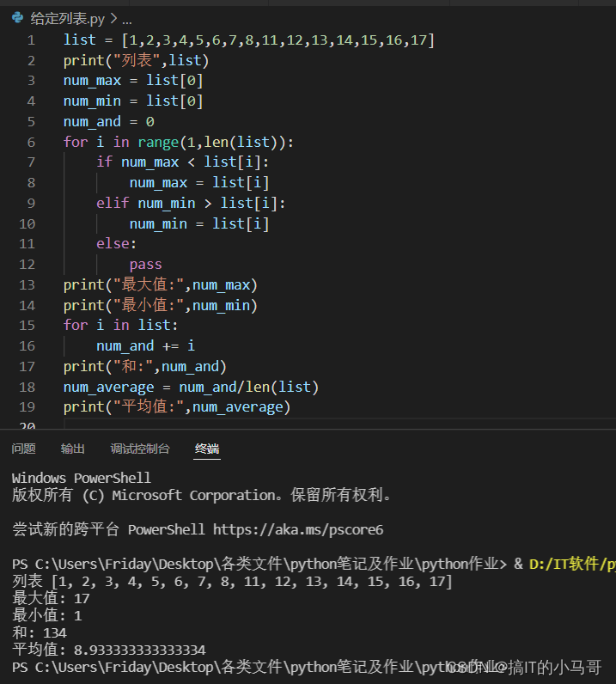
Task: Click the terminal 列表 output line
Action: click(x=232, y=582)
